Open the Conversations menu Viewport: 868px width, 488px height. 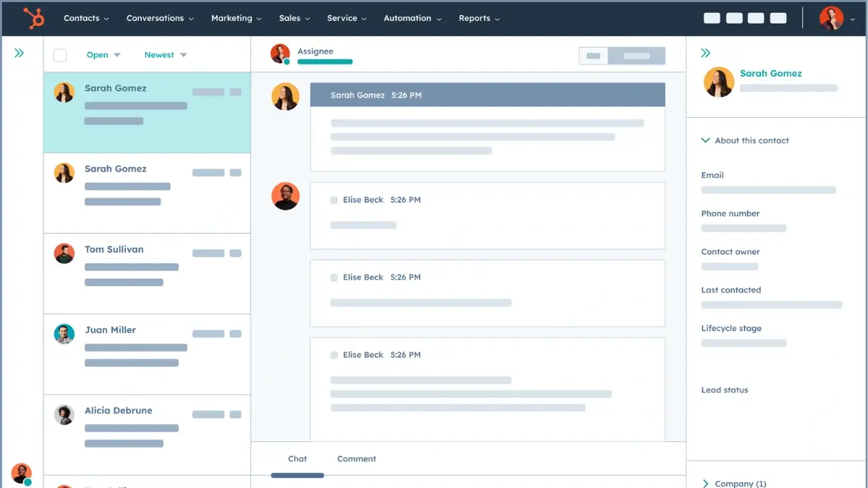(160, 18)
